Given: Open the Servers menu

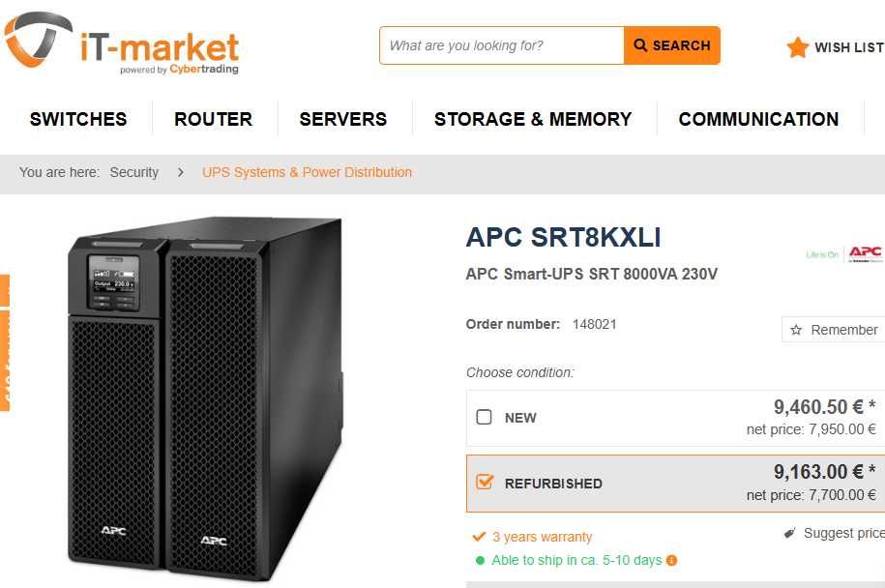Looking at the screenshot, I should [x=343, y=119].
